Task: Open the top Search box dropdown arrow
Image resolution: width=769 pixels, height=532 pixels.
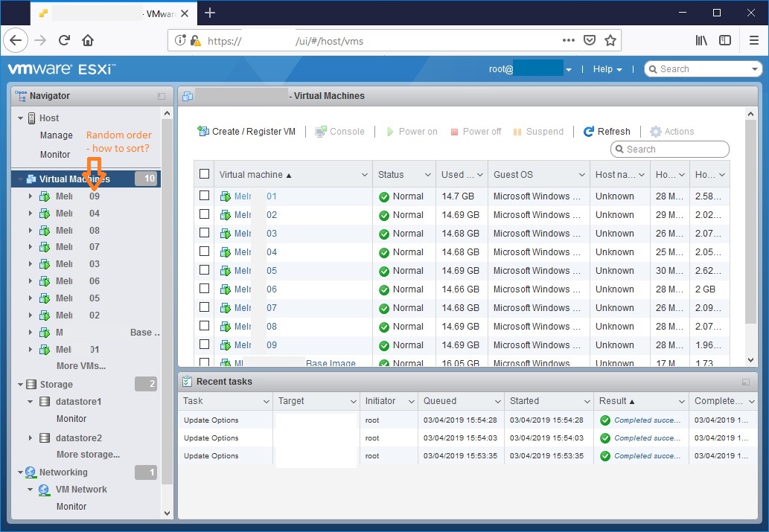Action: 754,69
